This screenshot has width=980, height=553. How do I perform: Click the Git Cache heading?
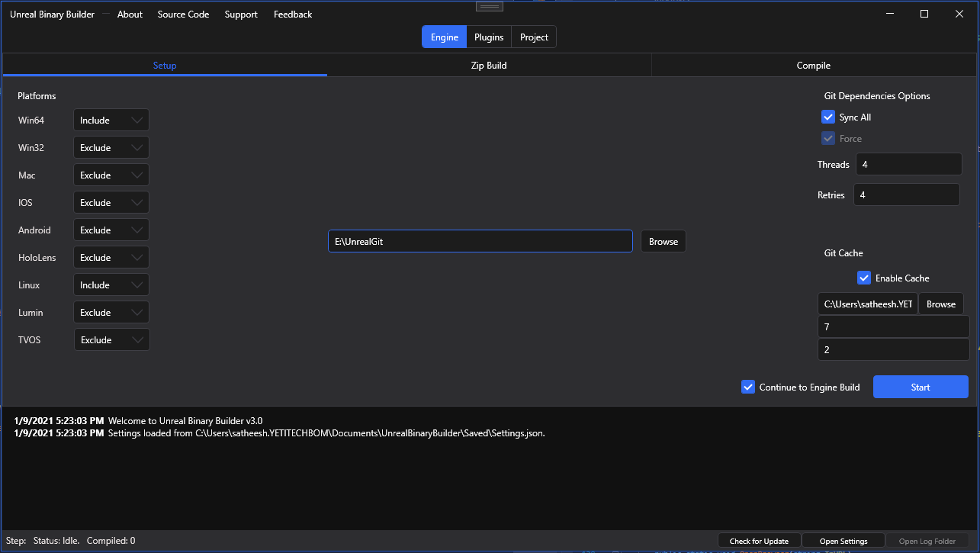(x=843, y=253)
